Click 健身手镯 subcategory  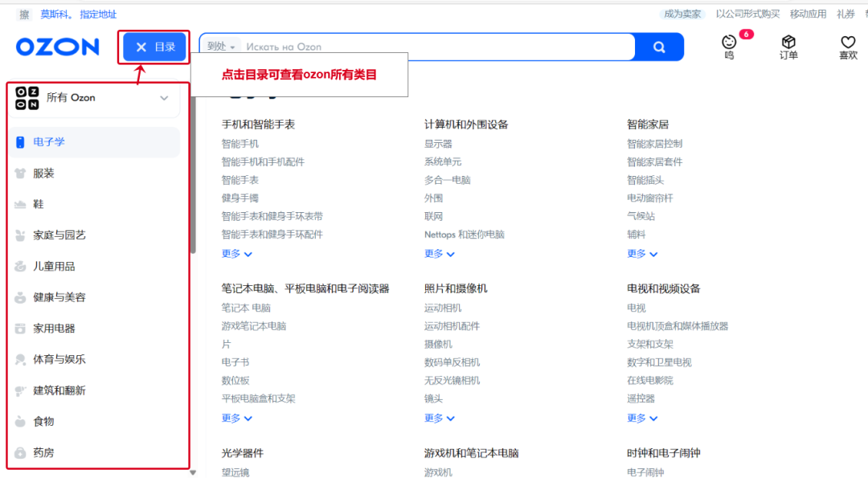point(240,198)
